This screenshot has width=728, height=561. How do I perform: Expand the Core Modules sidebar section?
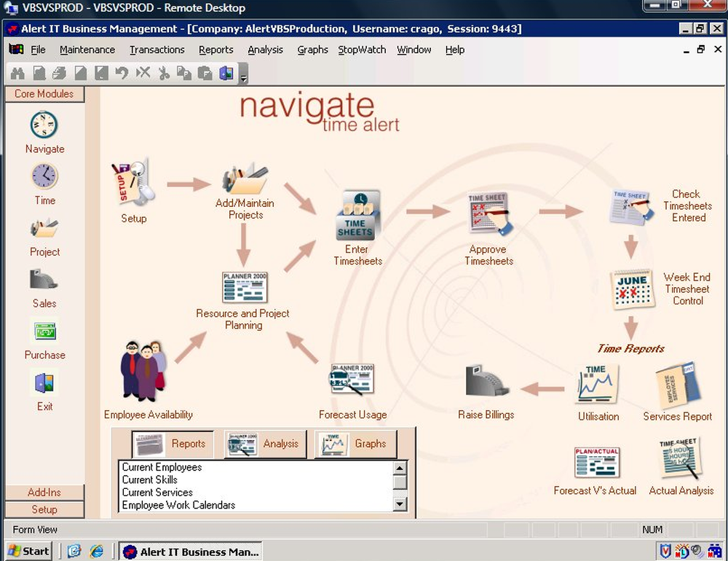click(44, 94)
